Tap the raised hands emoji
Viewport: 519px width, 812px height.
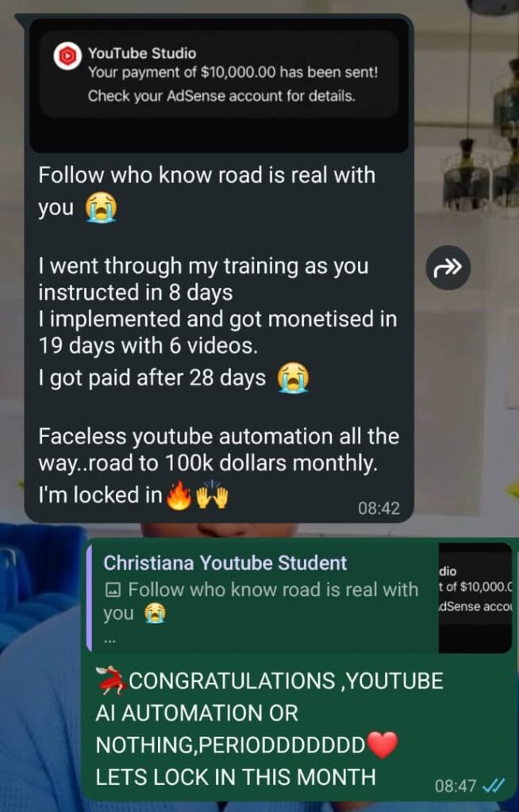click(212, 496)
